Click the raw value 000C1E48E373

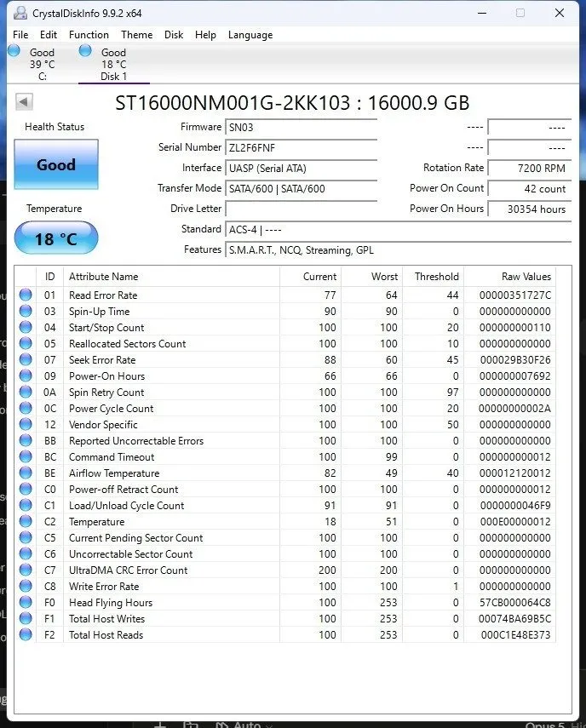click(515, 635)
